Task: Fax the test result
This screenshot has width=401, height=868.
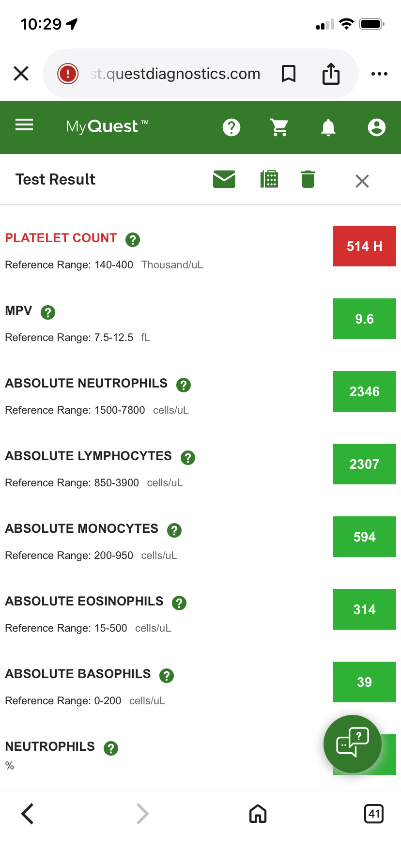Action: click(269, 179)
